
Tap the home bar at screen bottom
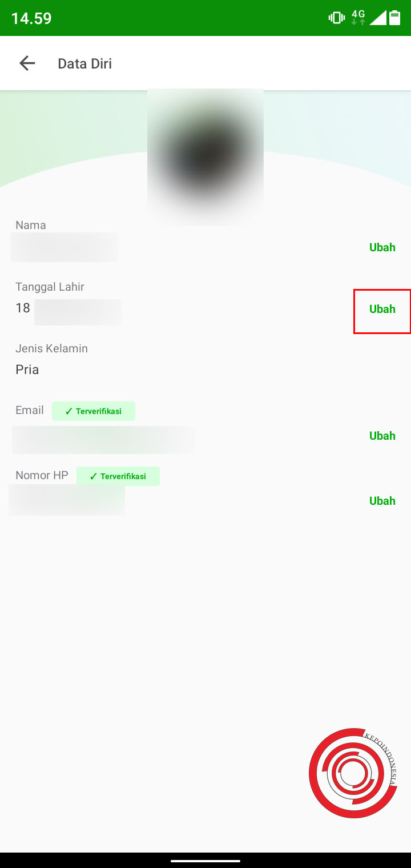pyautogui.click(x=205, y=860)
